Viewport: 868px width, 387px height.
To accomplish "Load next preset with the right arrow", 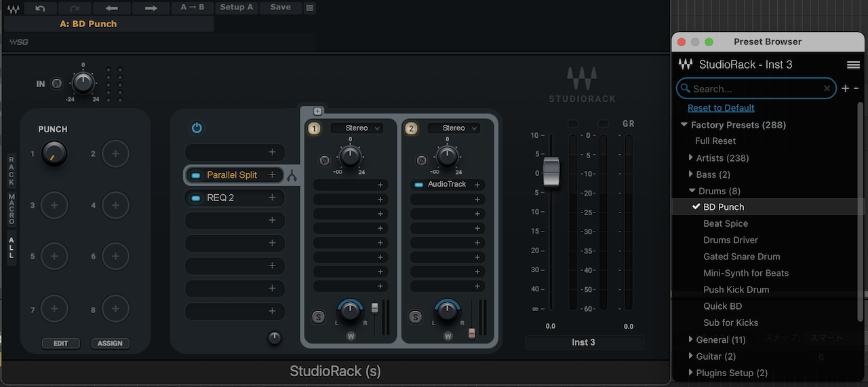I will tap(151, 7).
